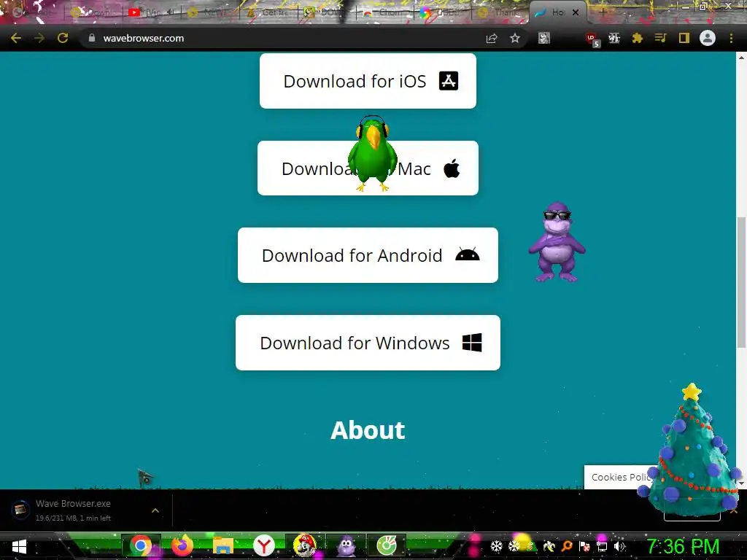Switch to the 'Thank' tab
The image size is (747, 560).
(x=500, y=12)
